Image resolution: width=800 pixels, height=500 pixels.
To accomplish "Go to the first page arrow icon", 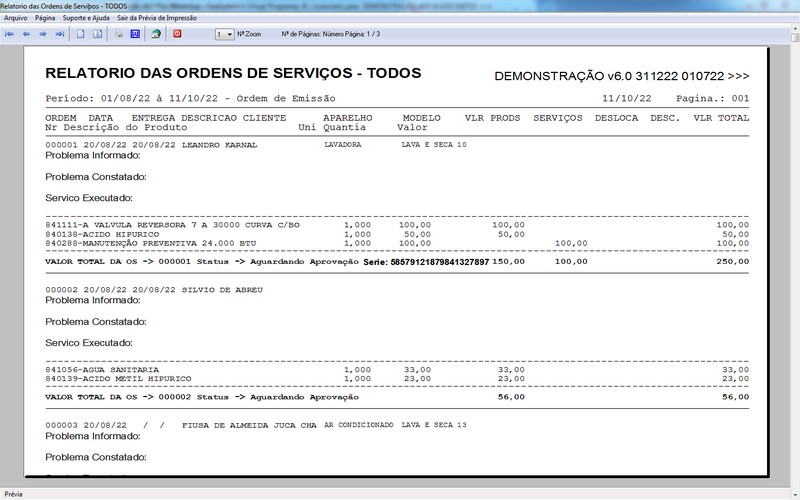I will tap(10, 34).
